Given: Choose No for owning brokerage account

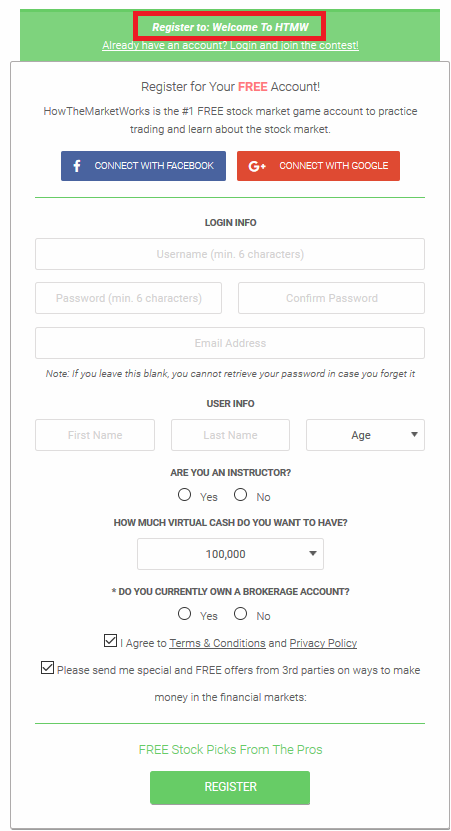Looking at the screenshot, I should pyautogui.click(x=241, y=614).
